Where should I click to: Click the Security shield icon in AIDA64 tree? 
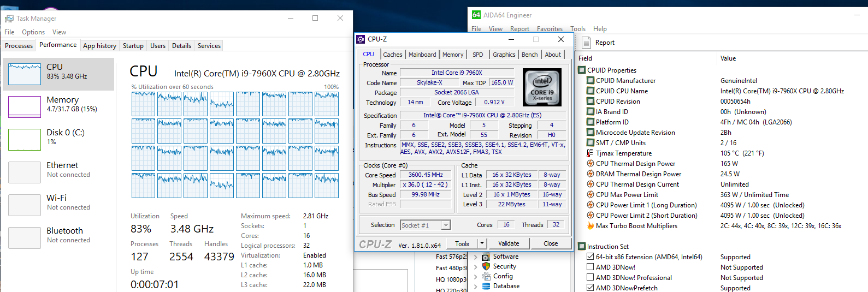[x=486, y=266]
